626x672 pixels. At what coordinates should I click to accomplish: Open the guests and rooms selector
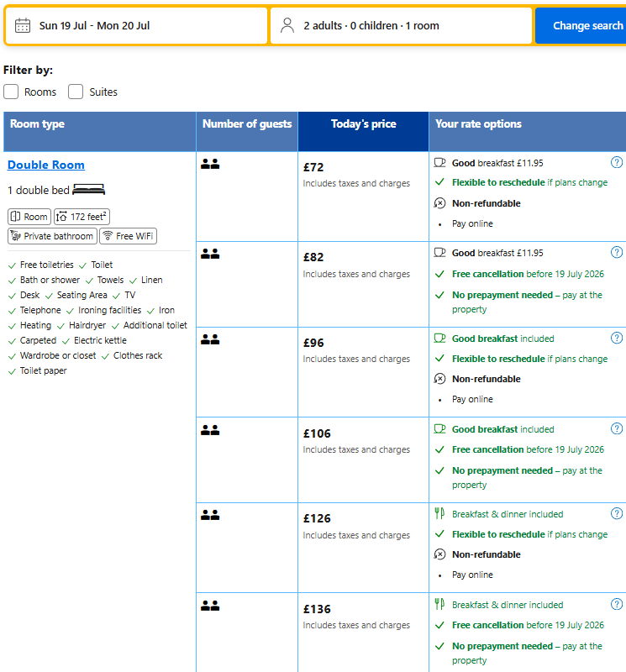(402, 26)
